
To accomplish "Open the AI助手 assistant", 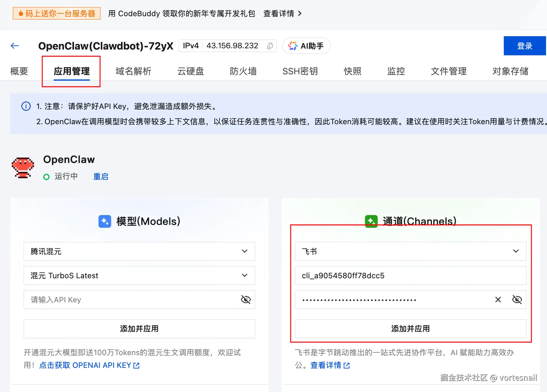I will [x=306, y=45].
